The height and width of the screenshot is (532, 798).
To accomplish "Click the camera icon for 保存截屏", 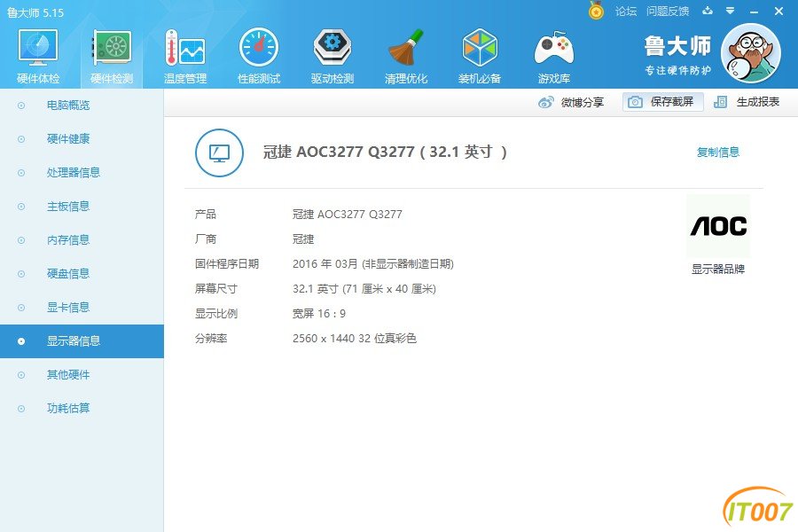I will click(x=635, y=102).
